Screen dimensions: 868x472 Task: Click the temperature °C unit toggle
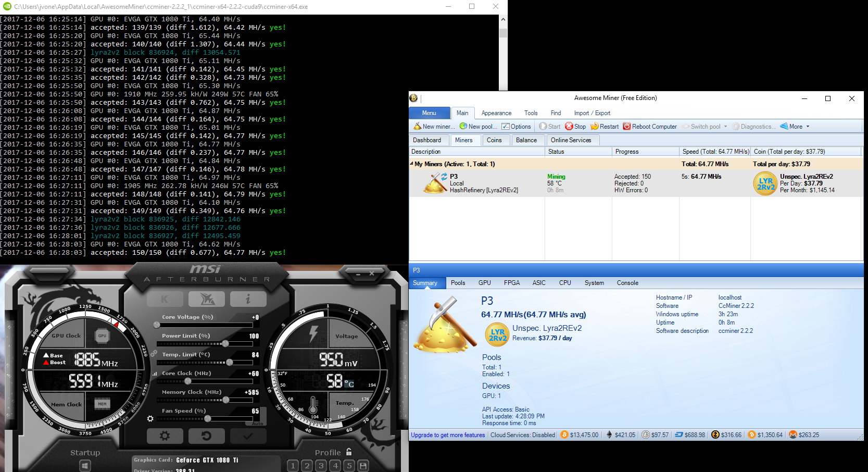click(349, 384)
